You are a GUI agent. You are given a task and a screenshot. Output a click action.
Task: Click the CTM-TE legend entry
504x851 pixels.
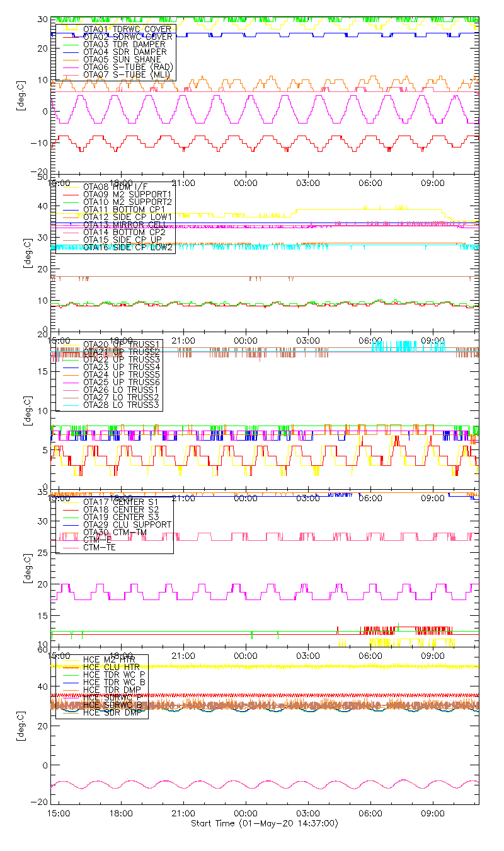100,547
